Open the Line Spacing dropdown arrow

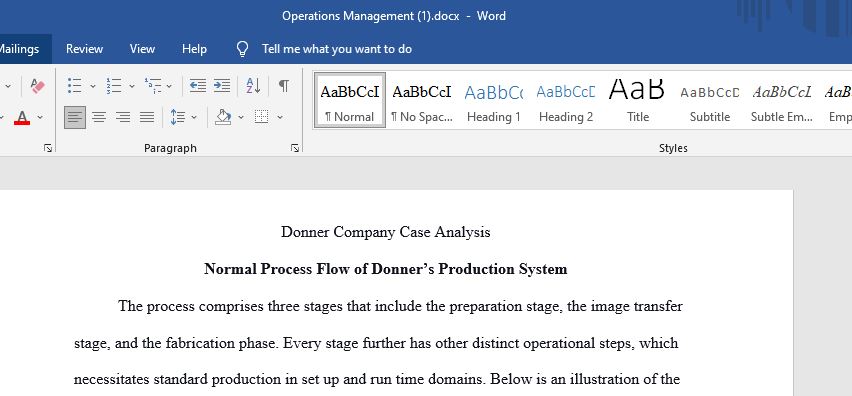coord(194,117)
